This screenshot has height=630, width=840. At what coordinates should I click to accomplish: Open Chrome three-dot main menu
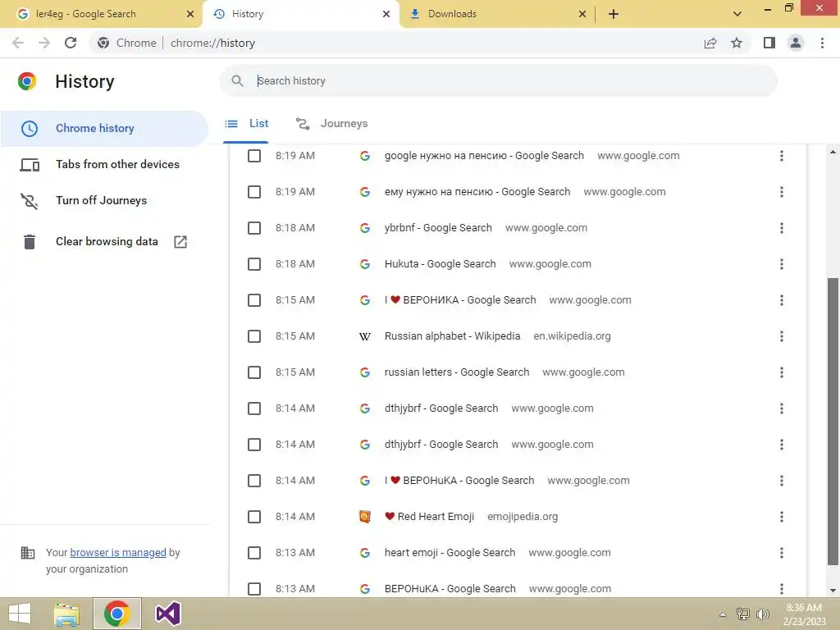[x=822, y=43]
